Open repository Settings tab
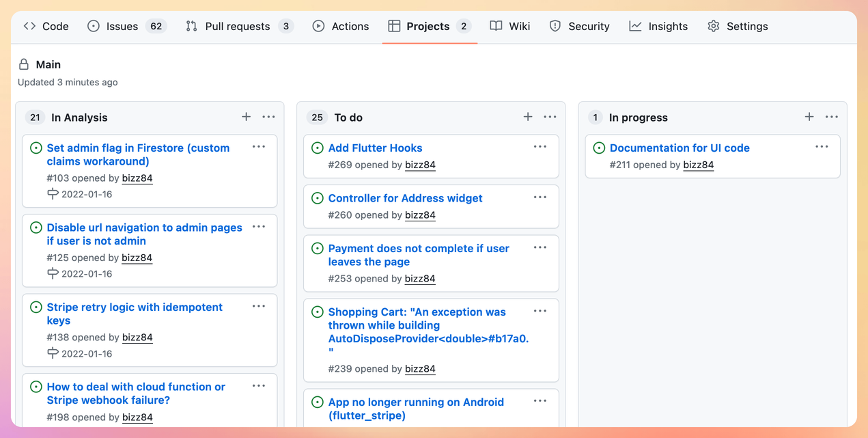Viewport: 868px width, 438px height. coord(738,26)
